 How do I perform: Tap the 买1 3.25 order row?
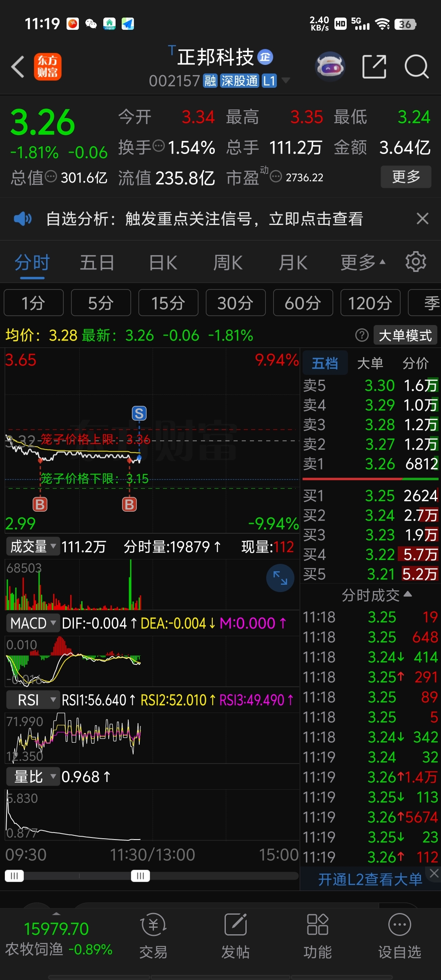[x=370, y=496]
